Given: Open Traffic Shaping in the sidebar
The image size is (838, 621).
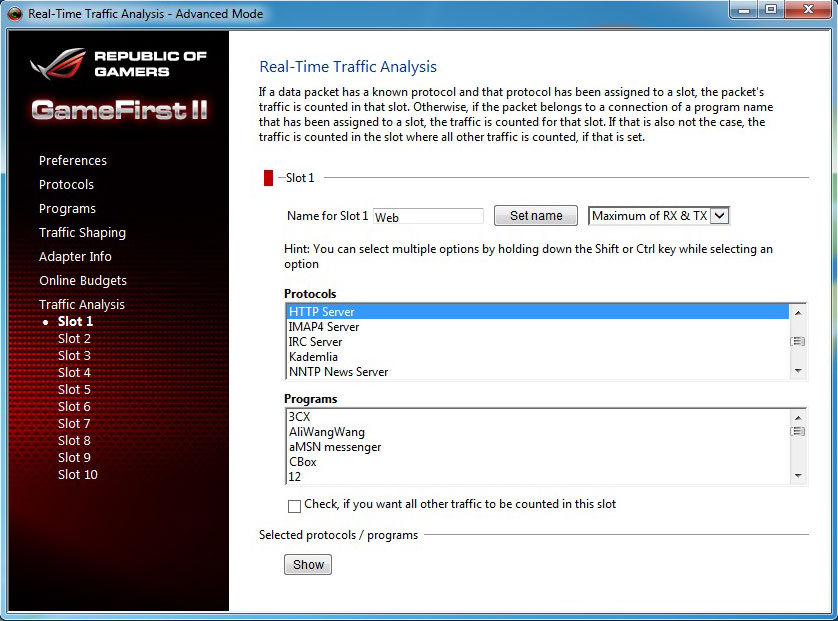Looking at the screenshot, I should (82, 232).
